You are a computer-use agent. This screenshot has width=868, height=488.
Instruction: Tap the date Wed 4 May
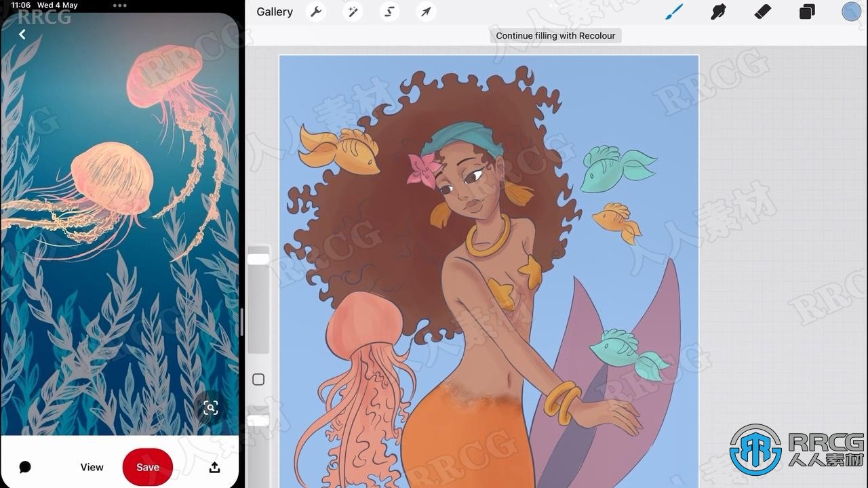[58, 5]
